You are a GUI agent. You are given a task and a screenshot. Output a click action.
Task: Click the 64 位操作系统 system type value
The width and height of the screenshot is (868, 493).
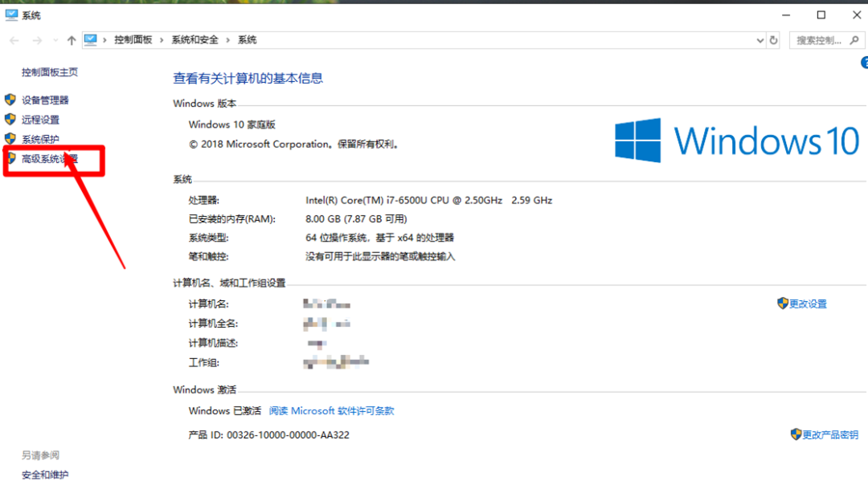(x=379, y=238)
